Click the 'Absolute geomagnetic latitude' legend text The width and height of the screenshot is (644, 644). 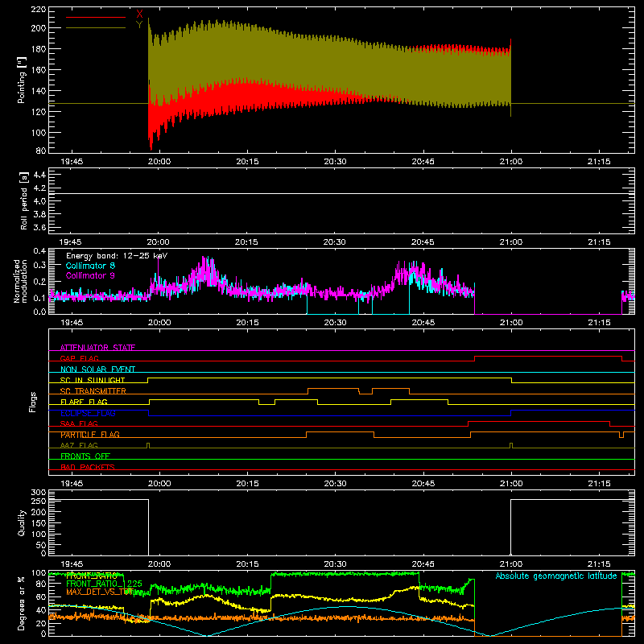click(x=556, y=576)
